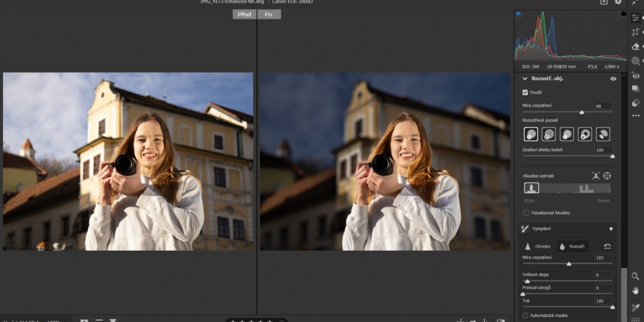Screen dimensions: 644x322
Task: Choose the petal-blade bokeh shape
Action: [x=603, y=134]
